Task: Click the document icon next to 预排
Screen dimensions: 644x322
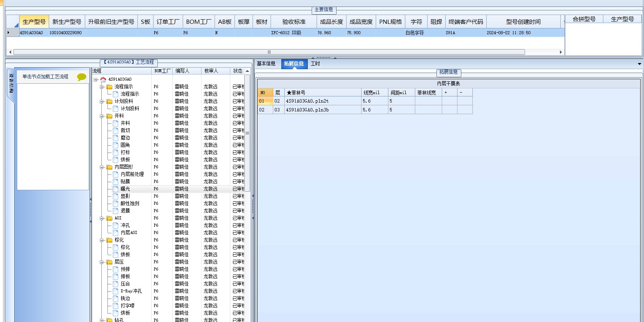Action: (116, 269)
